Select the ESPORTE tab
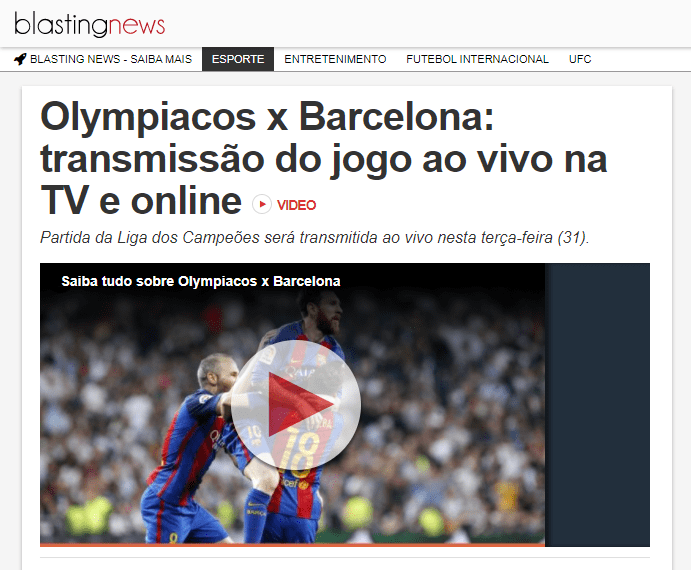This screenshot has height=570, width=691. [238, 59]
